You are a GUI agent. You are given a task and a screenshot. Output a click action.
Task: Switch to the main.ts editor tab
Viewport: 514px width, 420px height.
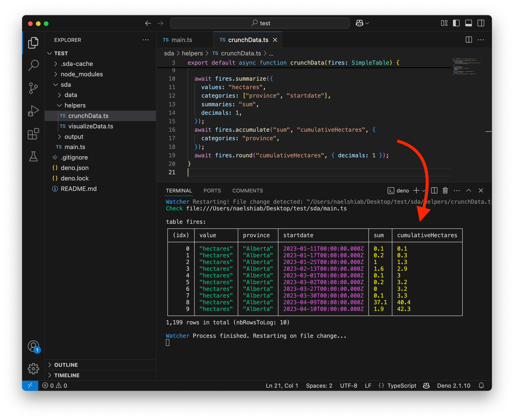pos(184,40)
